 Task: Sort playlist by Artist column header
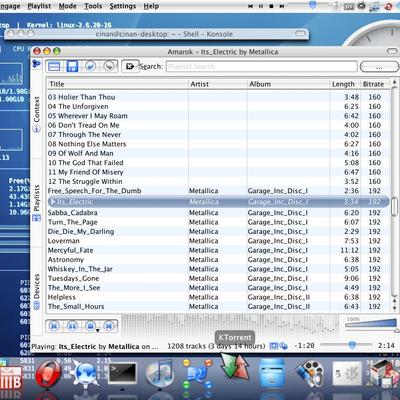tap(218, 84)
